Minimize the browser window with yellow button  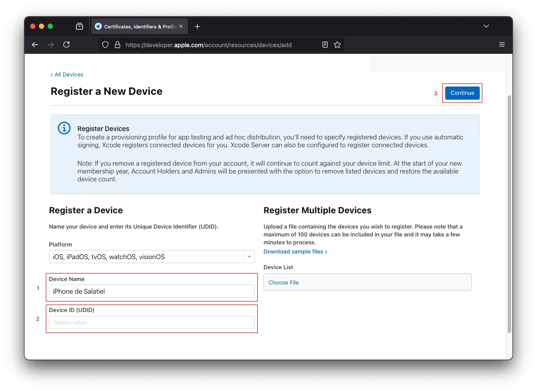(x=42, y=26)
